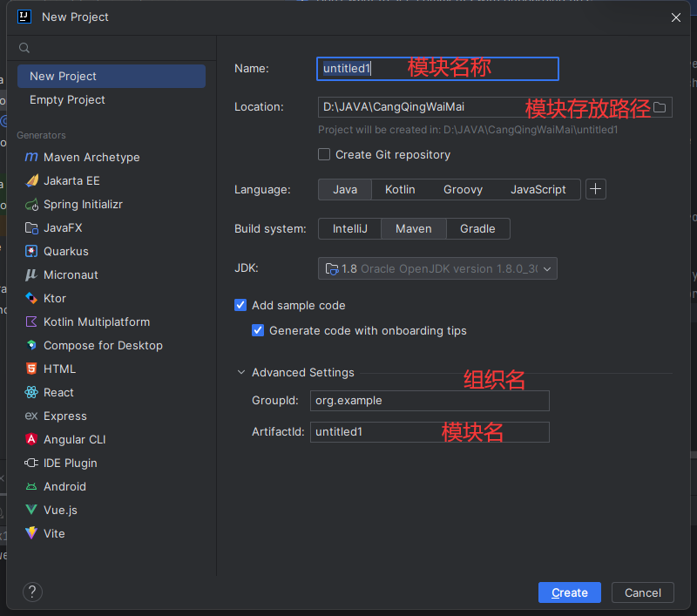697x616 pixels.
Task: Choose Maven build system
Action: point(413,228)
